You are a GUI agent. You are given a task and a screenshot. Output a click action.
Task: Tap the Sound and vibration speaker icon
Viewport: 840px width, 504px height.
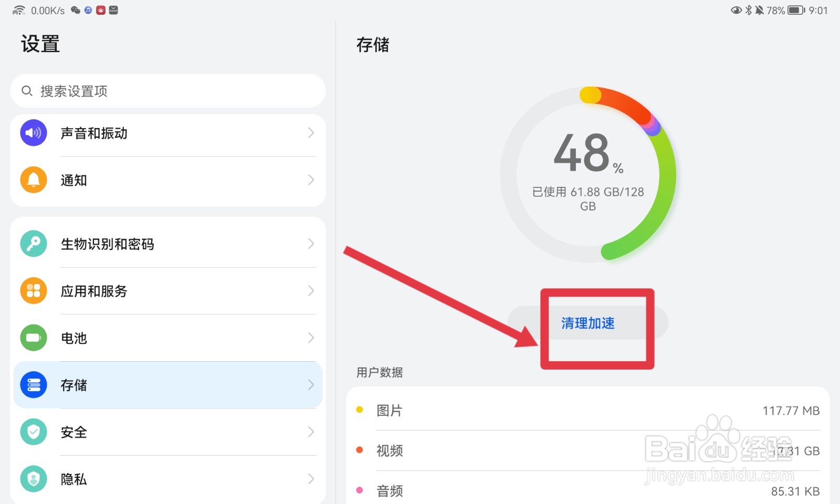pos(34,133)
